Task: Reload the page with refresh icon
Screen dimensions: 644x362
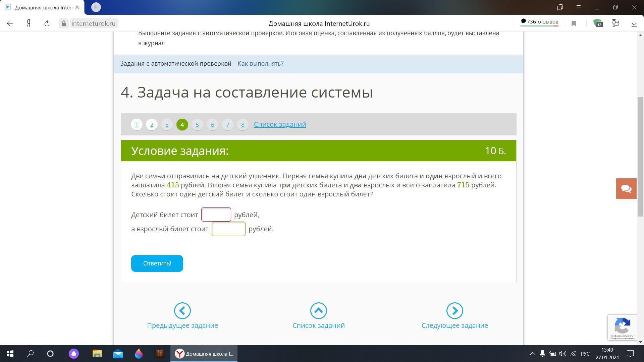Action: 47,23
